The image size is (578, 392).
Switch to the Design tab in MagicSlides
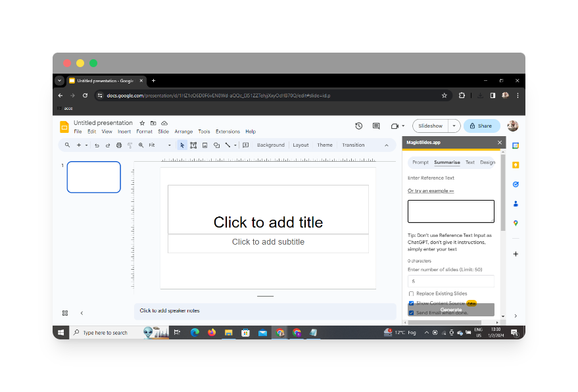pyautogui.click(x=487, y=162)
